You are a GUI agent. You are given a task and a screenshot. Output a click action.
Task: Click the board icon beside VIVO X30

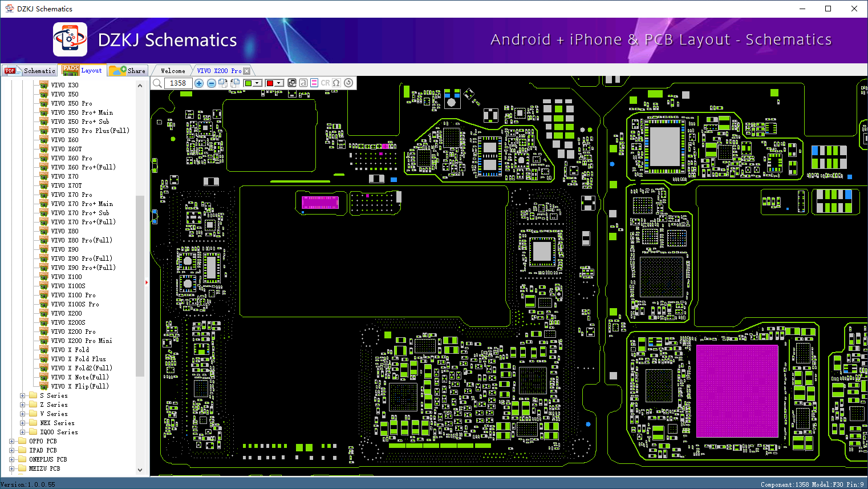coord(44,85)
